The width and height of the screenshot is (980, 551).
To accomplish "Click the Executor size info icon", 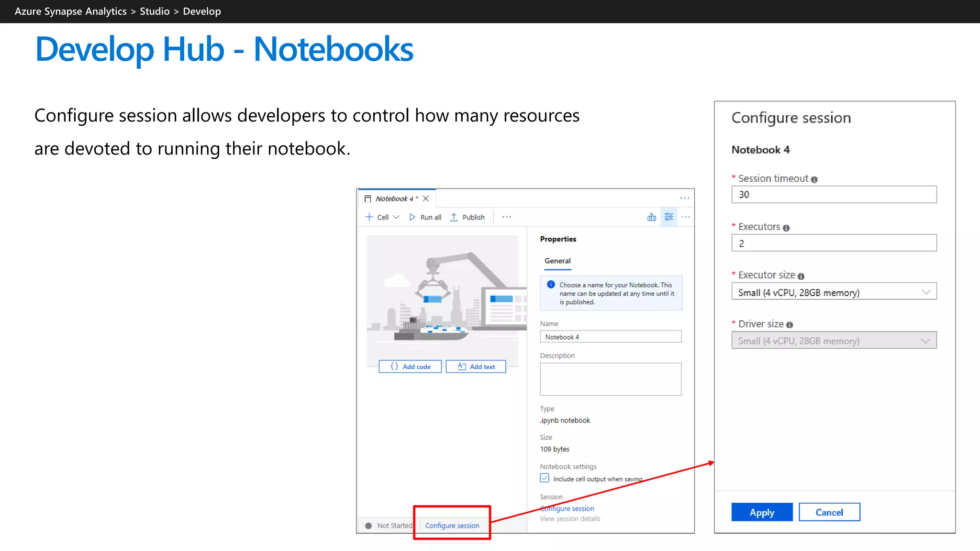I will click(801, 276).
